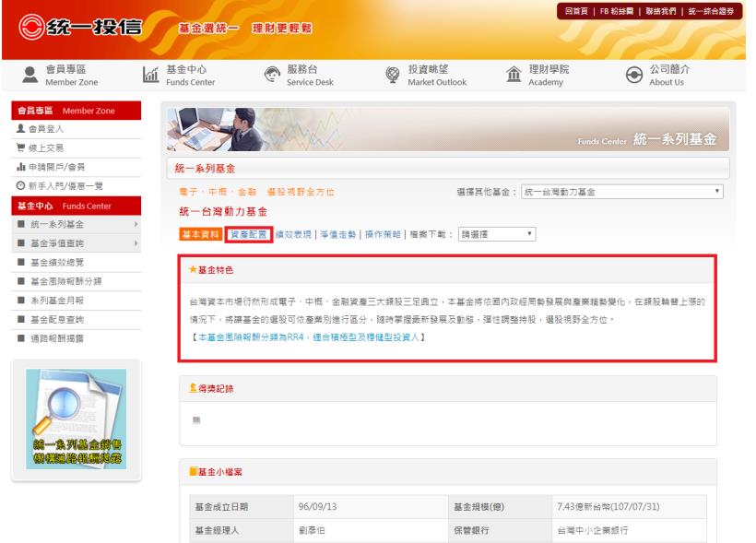The width and height of the screenshot is (756, 543).
Task: Select the 基本資料 tab
Action: (x=200, y=234)
